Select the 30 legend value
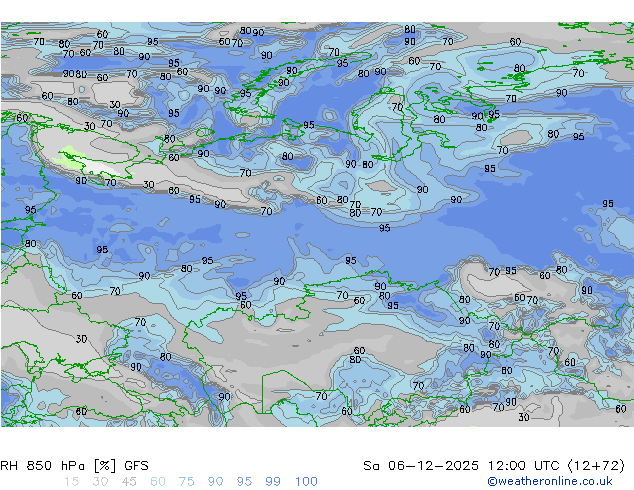The width and height of the screenshot is (634, 490). click(100, 482)
